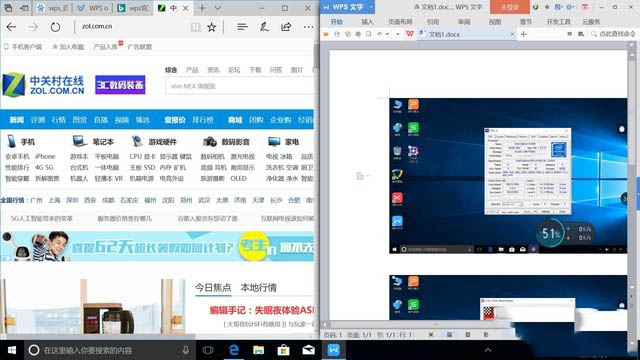Select the 综合 search category on ZOL
Viewport: 640px width, 360px height.
[x=171, y=70]
